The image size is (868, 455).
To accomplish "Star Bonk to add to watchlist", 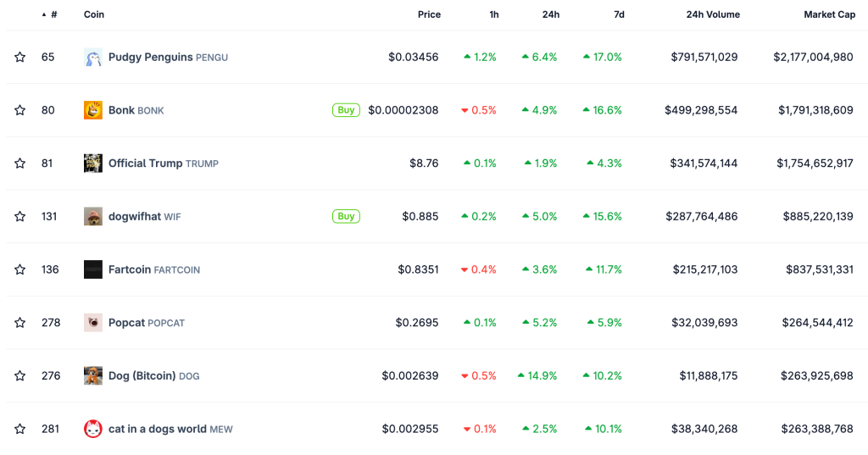I will point(20,110).
